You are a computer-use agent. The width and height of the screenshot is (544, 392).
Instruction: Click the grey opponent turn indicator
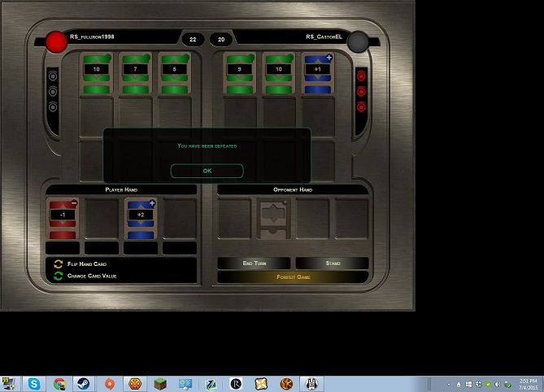coord(358,41)
